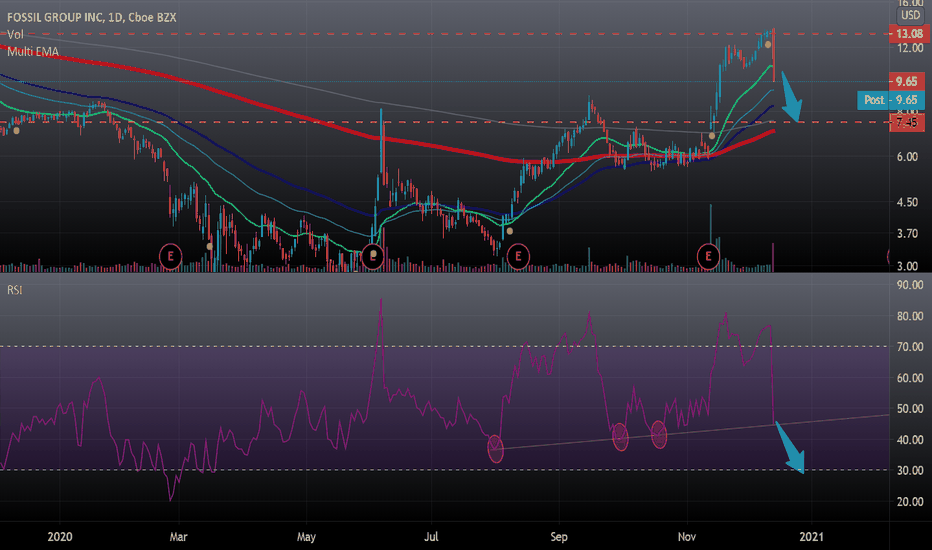Click the Sep date axis label
Image resolution: width=932 pixels, height=550 pixels.
pyautogui.click(x=559, y=537)
